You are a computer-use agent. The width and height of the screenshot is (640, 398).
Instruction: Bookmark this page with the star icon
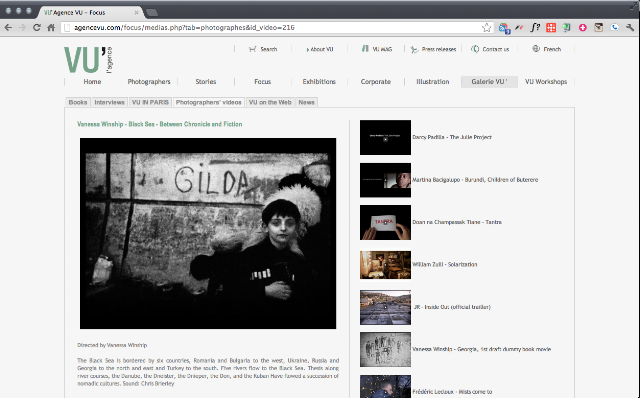(x=486, y=28)
